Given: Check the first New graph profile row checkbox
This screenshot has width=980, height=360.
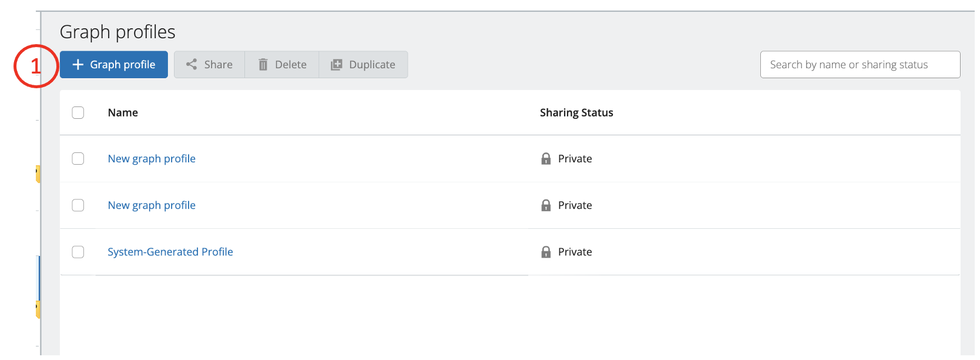Looking at the screenshot, I should point(78,159).
